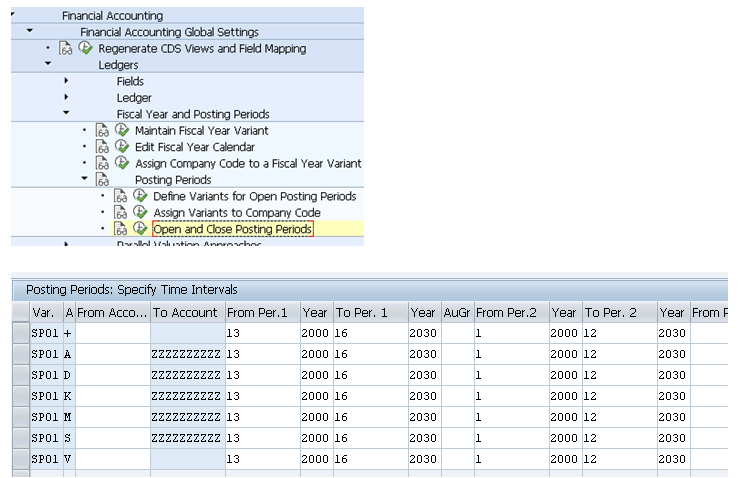This screenshot has width=751, height=478.
Task: Click the From Per.2 column header
Action: tap(512, 312)
